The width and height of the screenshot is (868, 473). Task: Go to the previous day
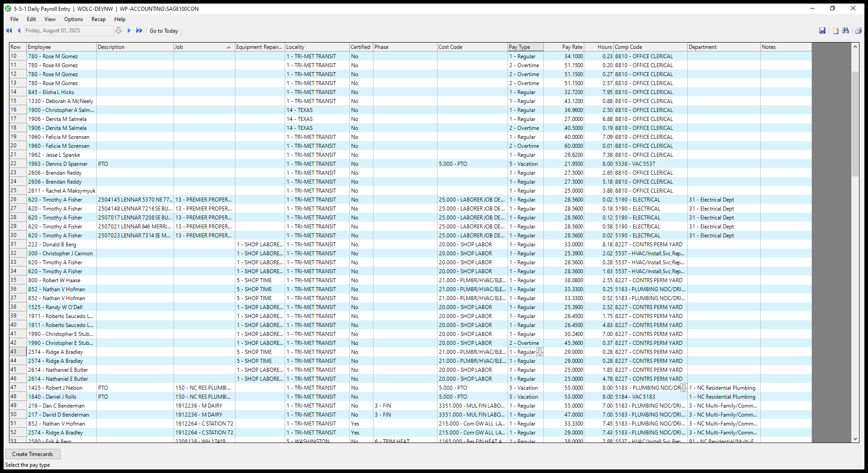click(x=19, y=30)
